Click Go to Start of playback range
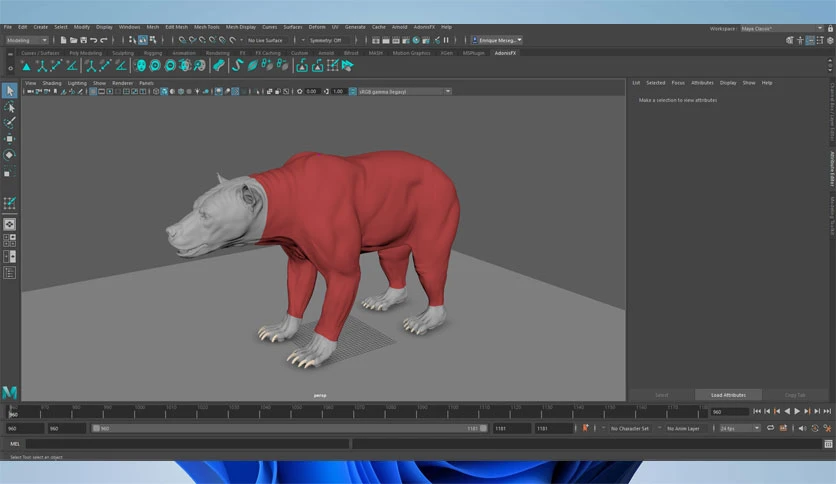836x484 pixels. coord(757,412)
